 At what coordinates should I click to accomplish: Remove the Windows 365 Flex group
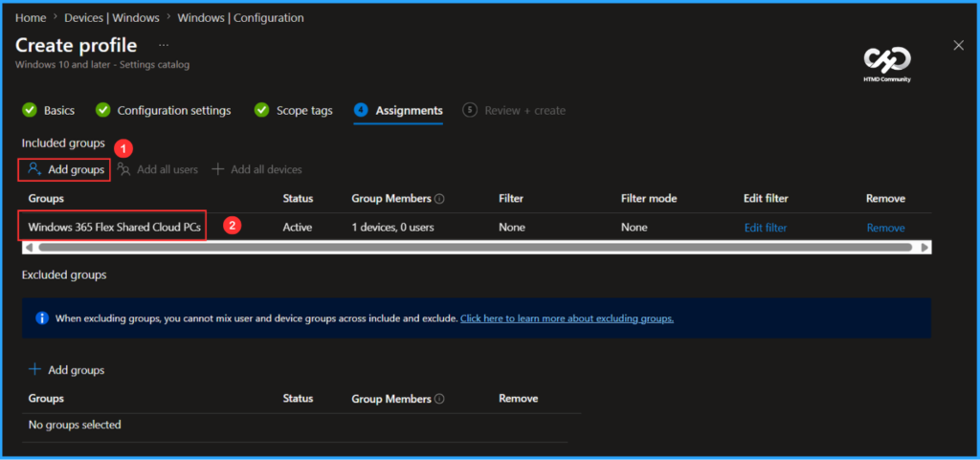[x=885, y=228]
